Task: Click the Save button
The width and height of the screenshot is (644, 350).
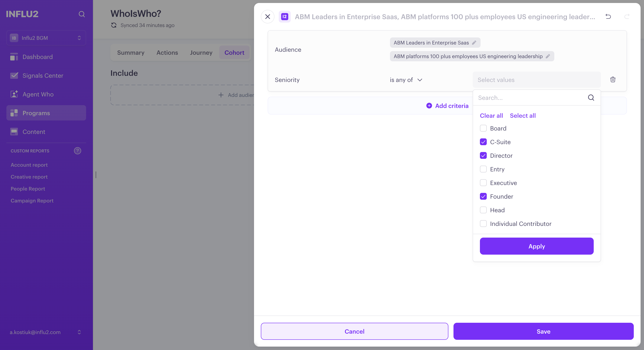Action: click(x=543, y=331)
